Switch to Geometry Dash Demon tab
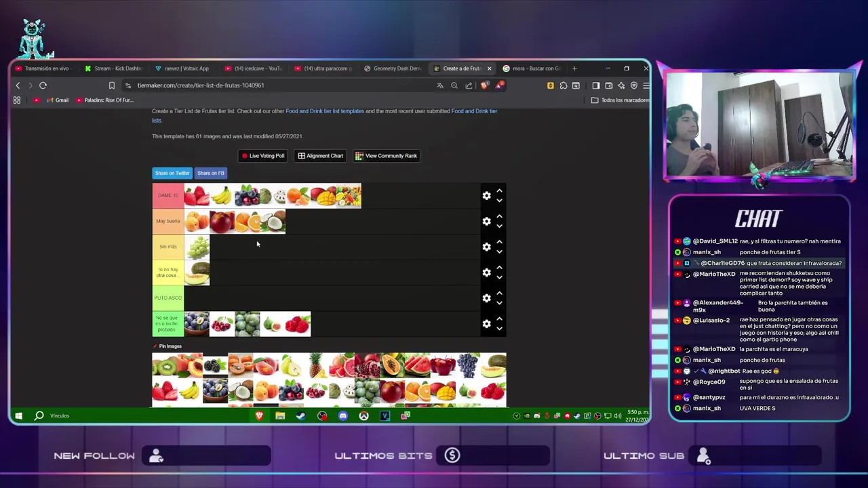Image resolution: width=868 pixels, height=488 pixels. (393, 68)
